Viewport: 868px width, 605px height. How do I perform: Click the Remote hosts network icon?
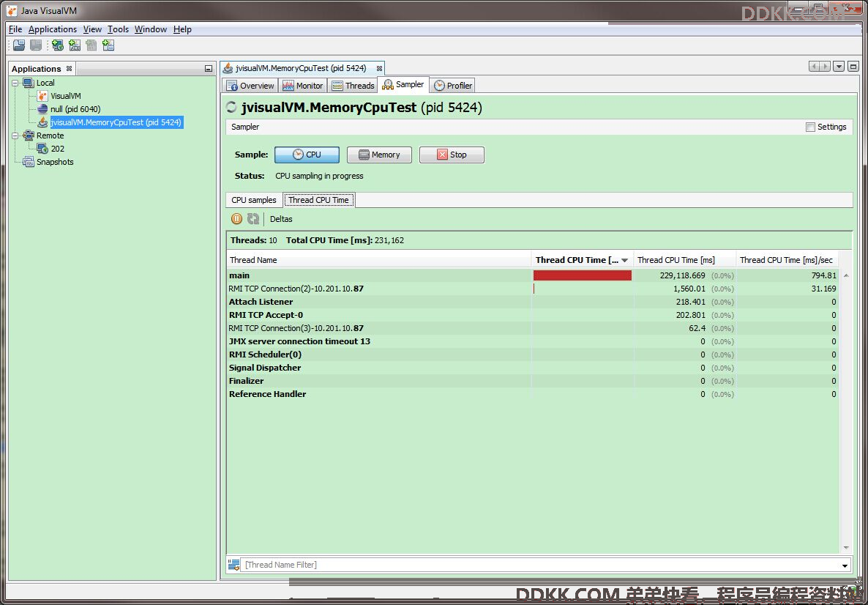(x=29, y=136)
